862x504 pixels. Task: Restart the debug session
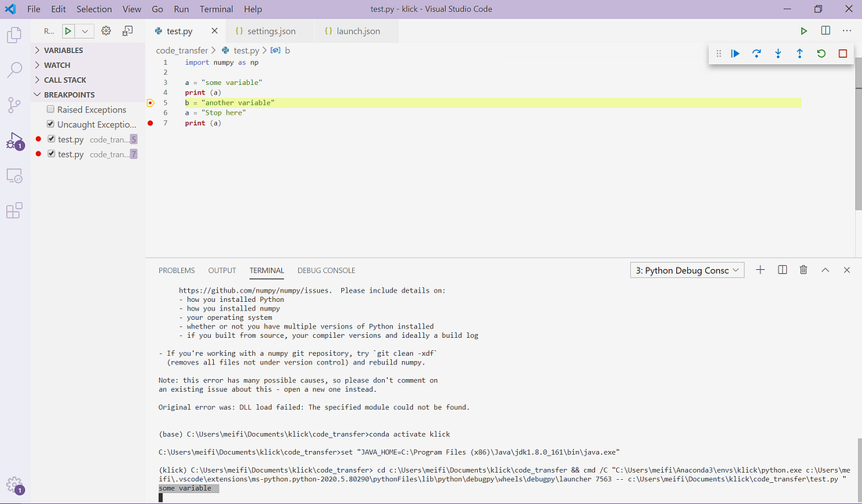click(x=821, y=53)
